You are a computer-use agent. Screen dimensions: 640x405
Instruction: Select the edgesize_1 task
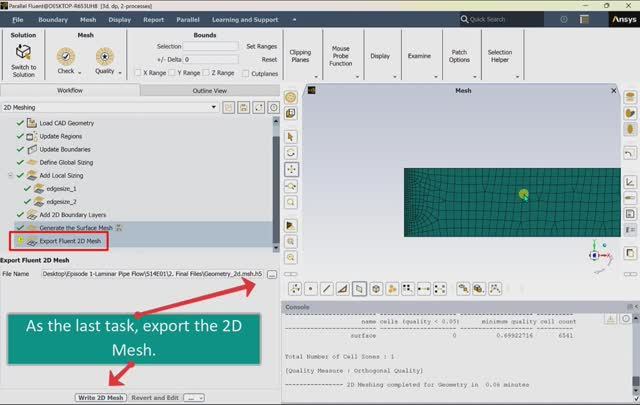[x=61, y=189]
